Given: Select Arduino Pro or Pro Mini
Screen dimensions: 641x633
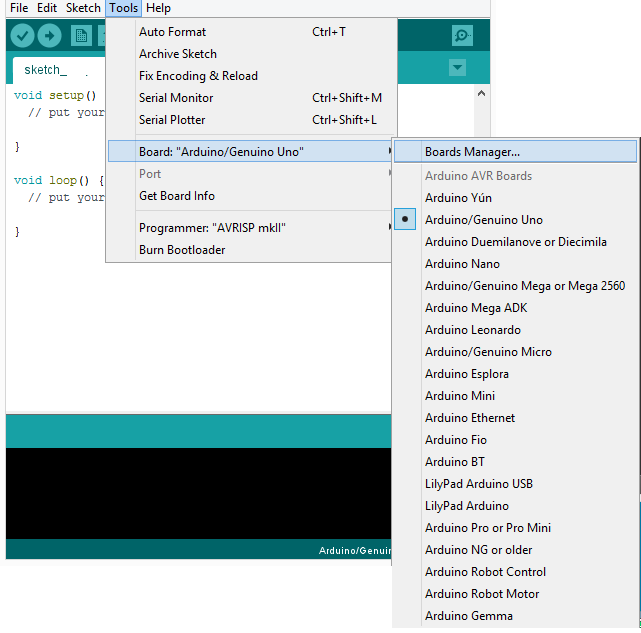Looking at the screenshot, I should tap(515, 528).
